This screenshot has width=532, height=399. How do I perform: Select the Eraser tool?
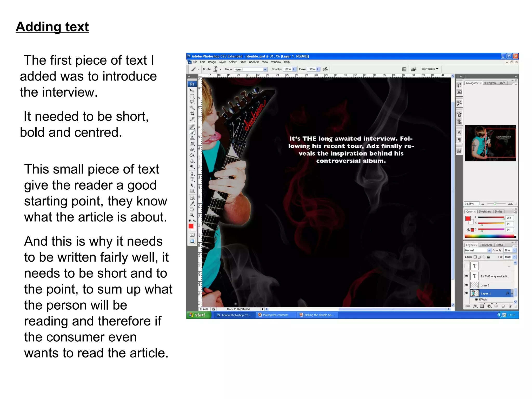click(192, 149)
